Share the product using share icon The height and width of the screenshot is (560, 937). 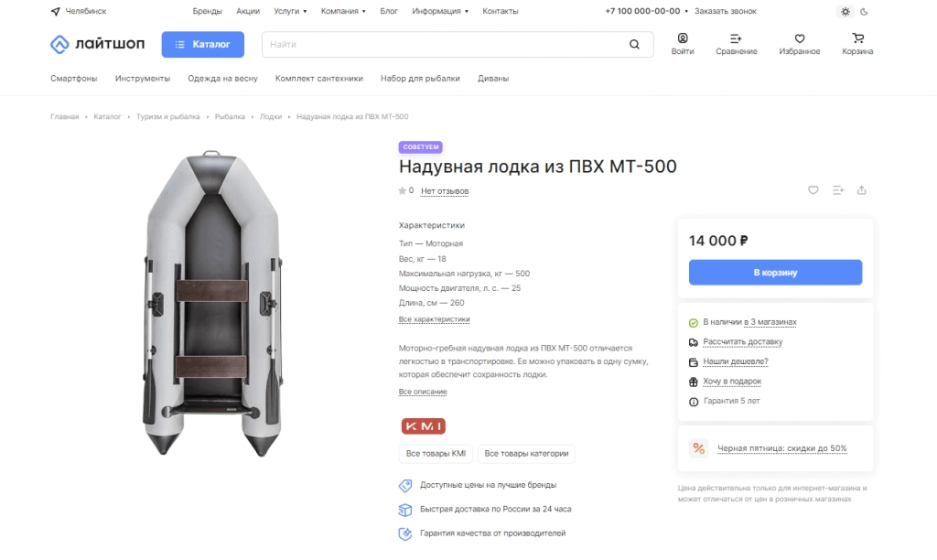862,190
